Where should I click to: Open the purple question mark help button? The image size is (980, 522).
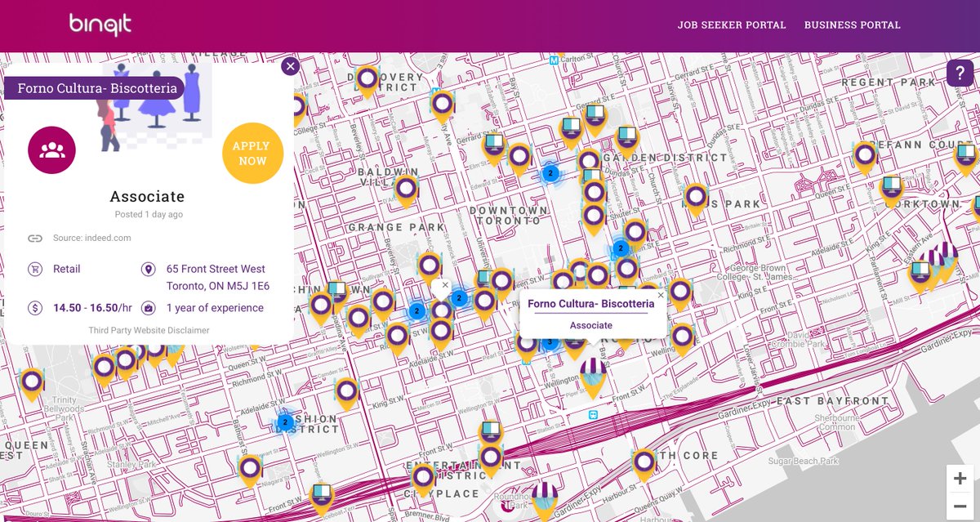pos(960,73)
